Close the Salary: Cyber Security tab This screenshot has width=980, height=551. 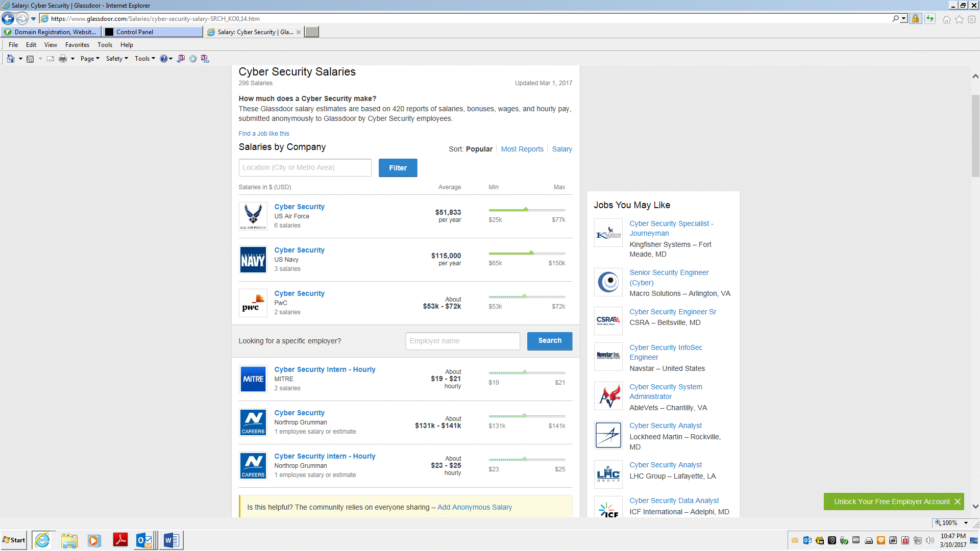[299, 32]
